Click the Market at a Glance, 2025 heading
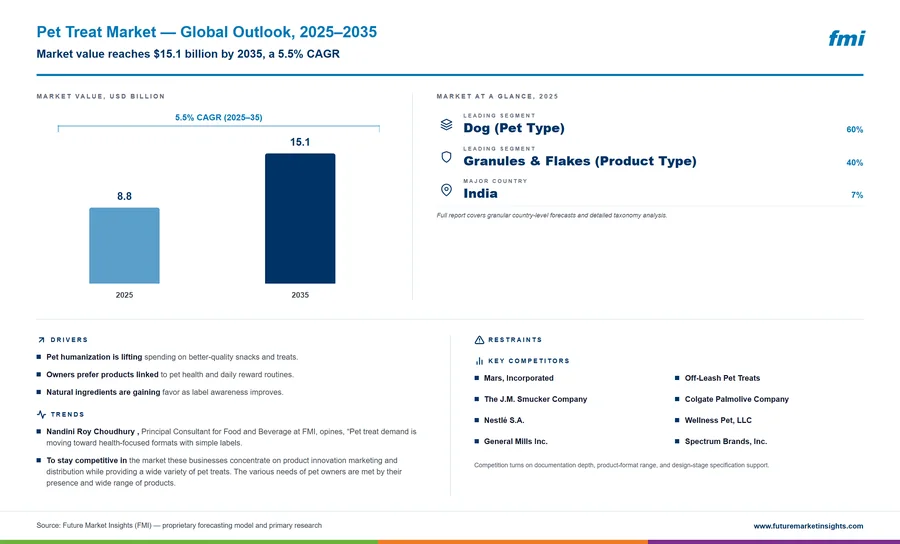 [497, 96]
